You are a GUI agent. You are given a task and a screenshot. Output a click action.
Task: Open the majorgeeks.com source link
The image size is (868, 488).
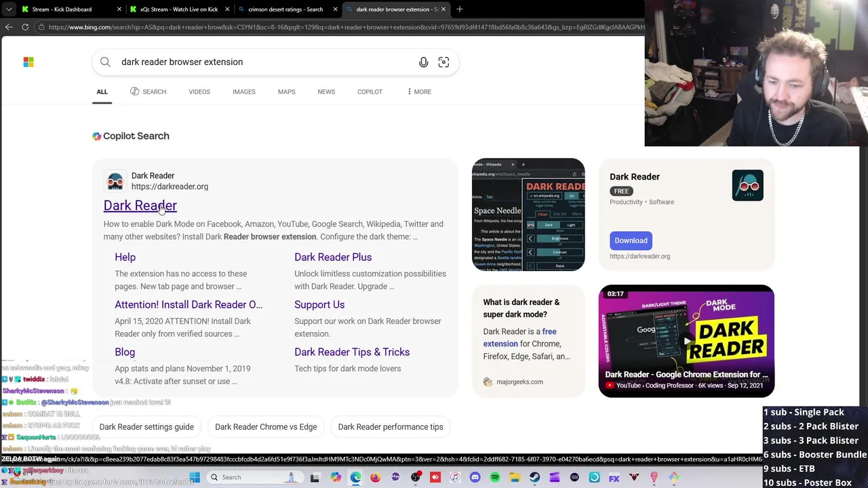pos(519,382)
